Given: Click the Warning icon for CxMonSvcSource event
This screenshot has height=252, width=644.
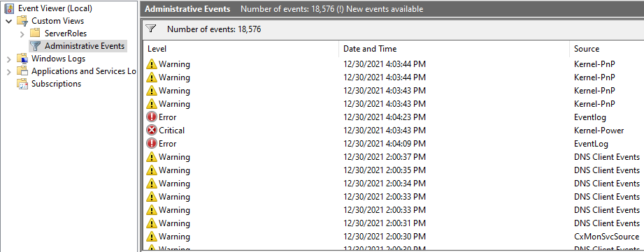Looking at the screenshot, I should (152, 237).
